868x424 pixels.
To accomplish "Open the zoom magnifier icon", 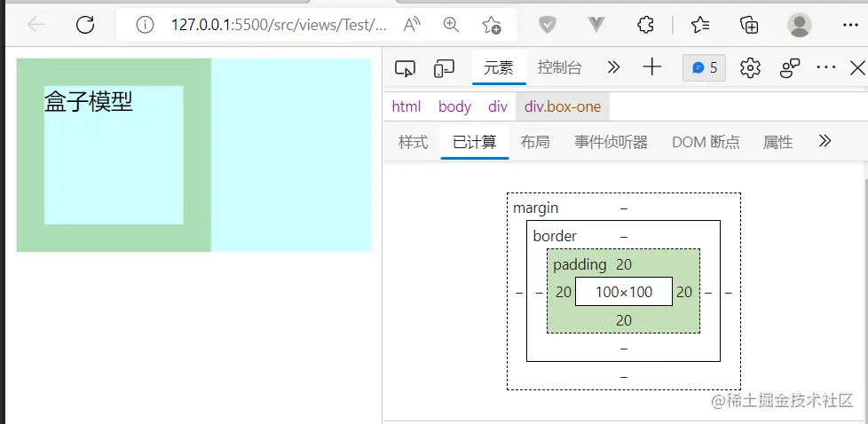I will pos(451,25).
